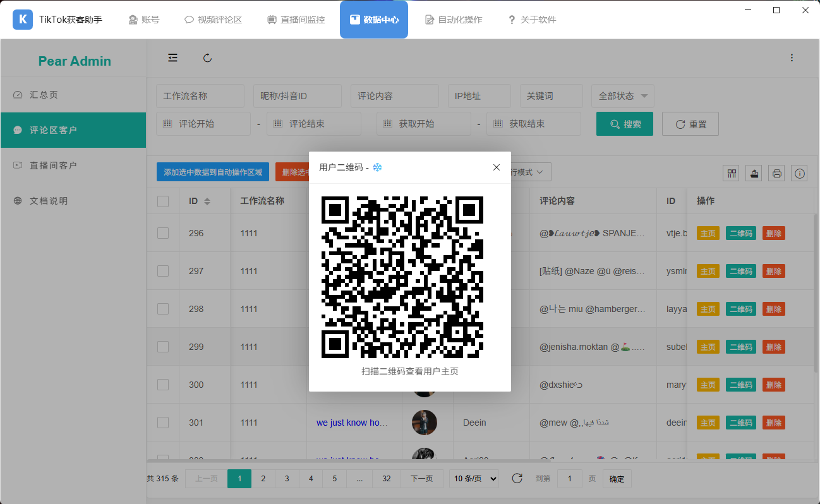820x504 pixels.
Task: Open the 关于软件 tab
Action: point(532,20)
